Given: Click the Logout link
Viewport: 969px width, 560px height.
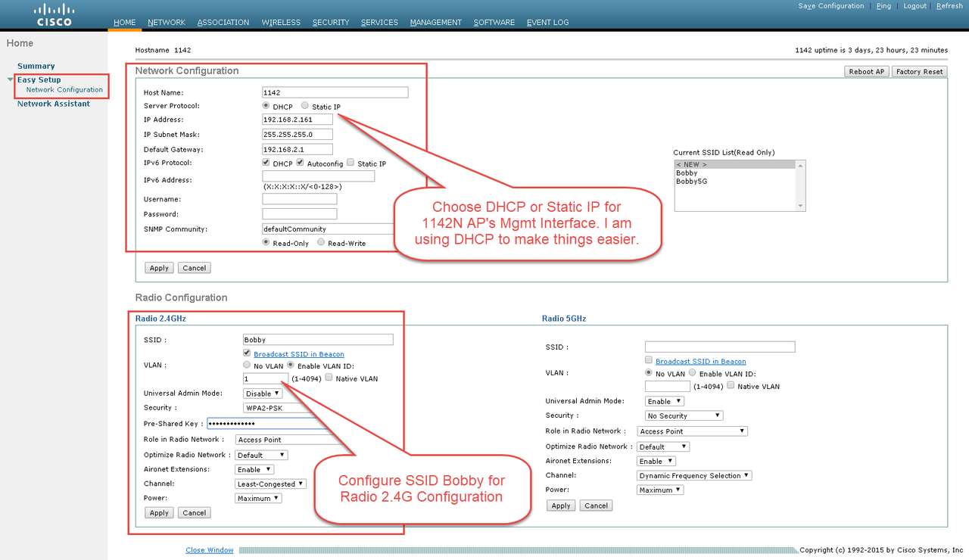Looking at the screenshot, I should (x=914, y=6).
